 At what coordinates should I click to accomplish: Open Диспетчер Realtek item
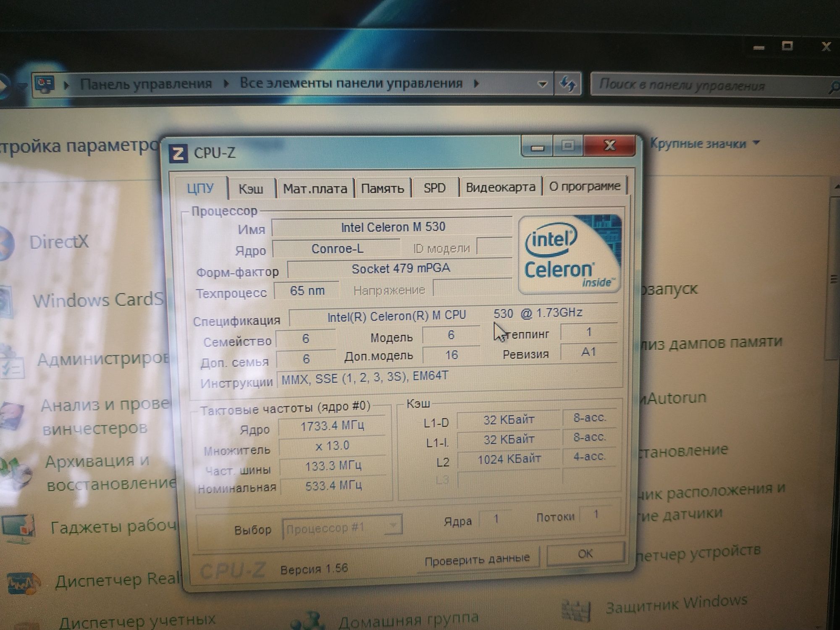[x=118, y=580]
